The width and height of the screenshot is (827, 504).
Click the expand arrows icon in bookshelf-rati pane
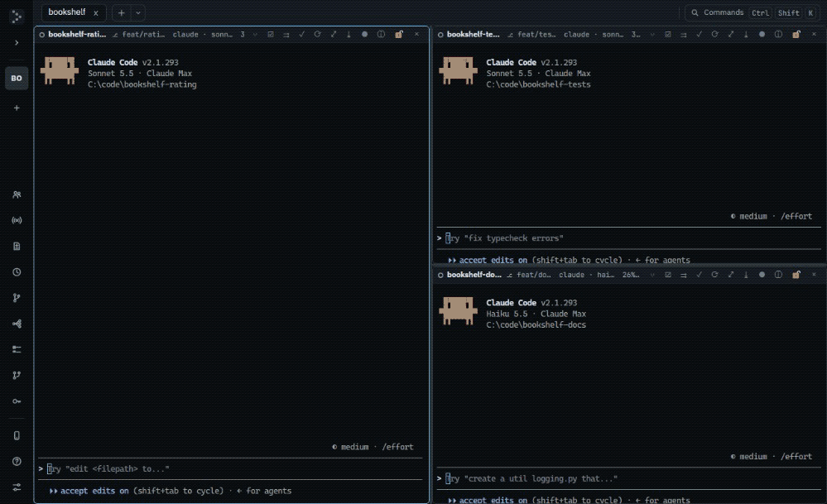point(334,34)
